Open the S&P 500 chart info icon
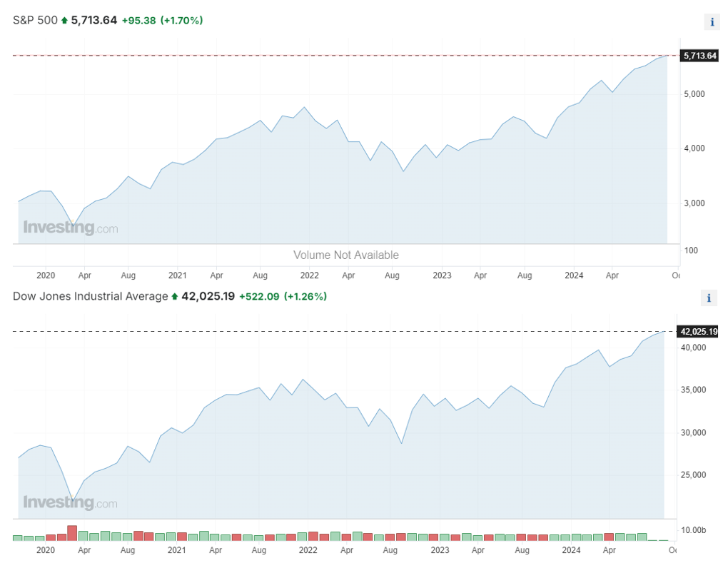Image resolution: width=728 pixels, height=568 pixels. click(x=712, y=22)
